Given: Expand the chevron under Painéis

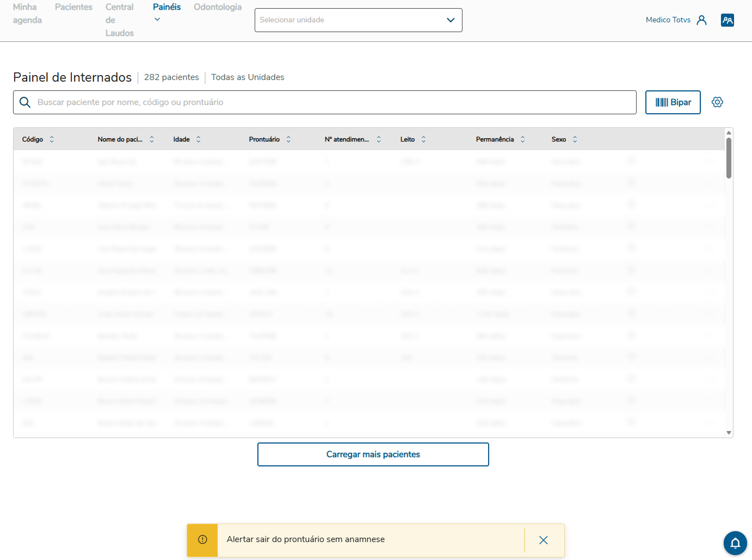Looking at the screenshot, I should pos(157,20).
